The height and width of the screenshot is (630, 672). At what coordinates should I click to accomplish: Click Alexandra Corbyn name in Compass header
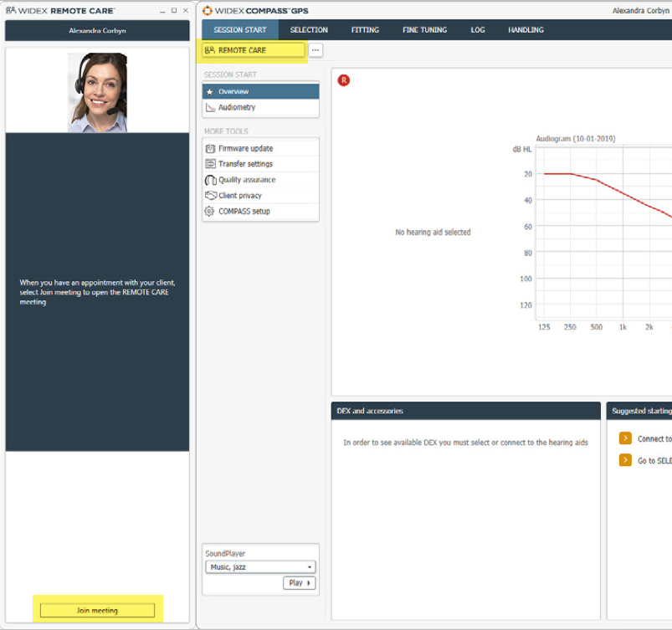641,11
